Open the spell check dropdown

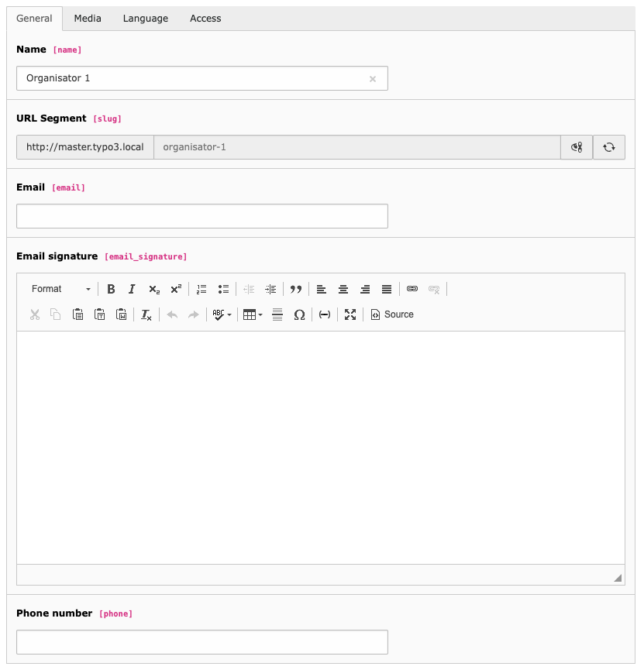[x=222, y=315]
